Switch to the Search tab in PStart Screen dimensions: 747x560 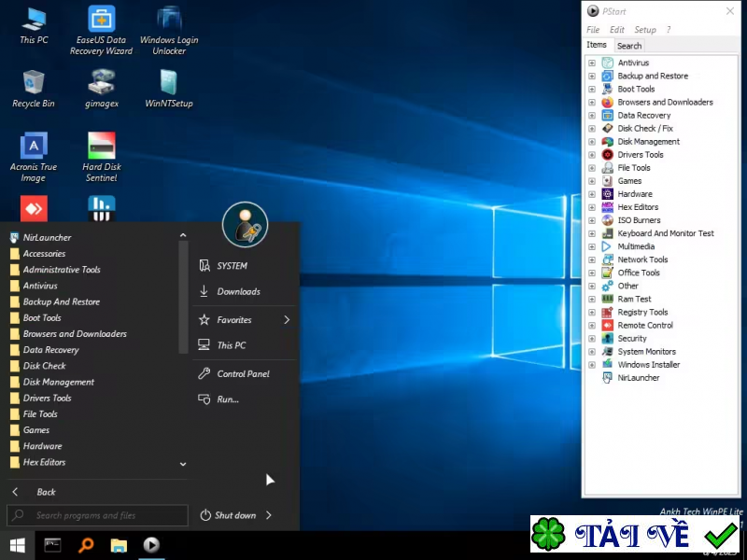(629, 46)
